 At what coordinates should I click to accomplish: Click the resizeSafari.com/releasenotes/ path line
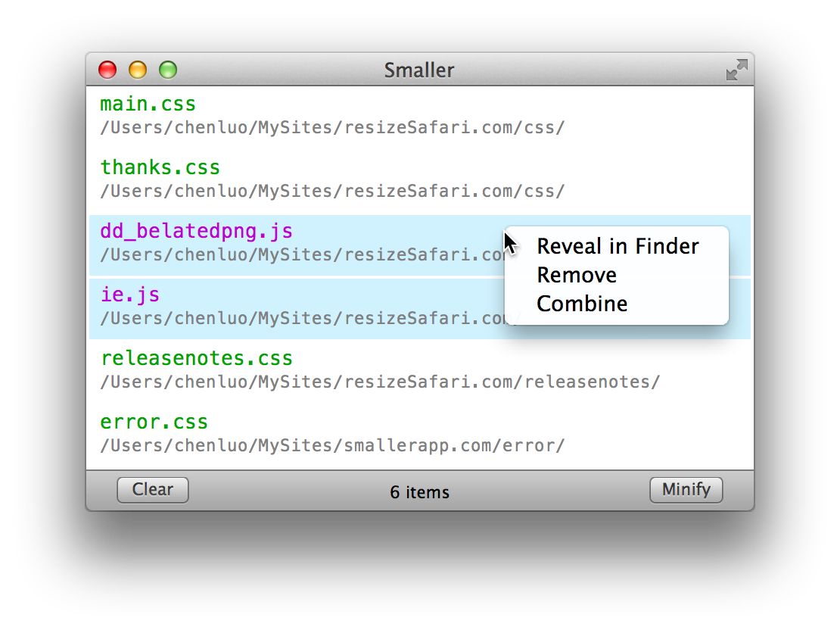point(380,382)
